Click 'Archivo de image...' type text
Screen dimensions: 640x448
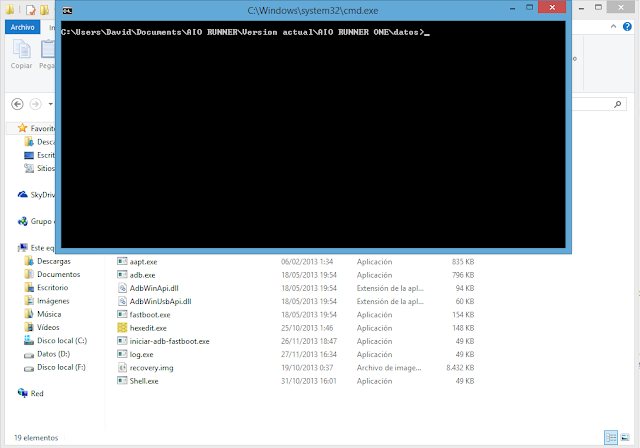[x=389, y=368]
